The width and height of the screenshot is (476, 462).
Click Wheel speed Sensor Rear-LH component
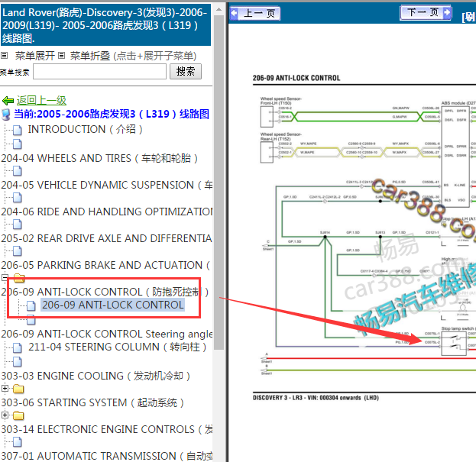267,152
